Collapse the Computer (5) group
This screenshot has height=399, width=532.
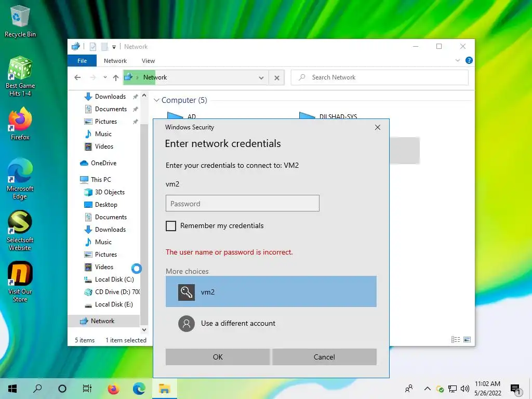156,100
